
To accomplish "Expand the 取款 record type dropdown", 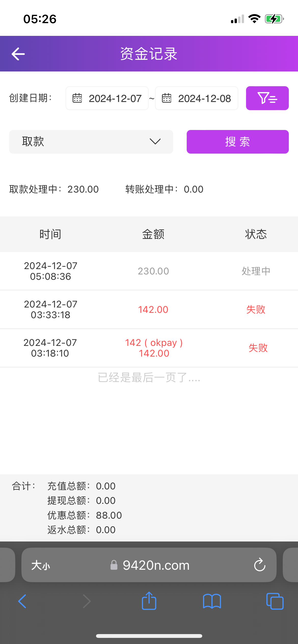I will [91, 142].
